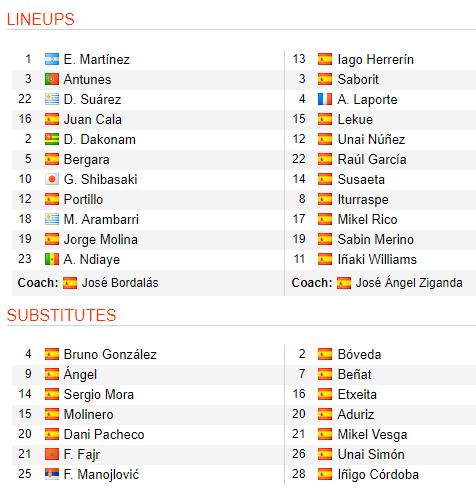Screen dimensions: 476x489
Task: Open Bruno González from substitutes
Action: [110, 354]
